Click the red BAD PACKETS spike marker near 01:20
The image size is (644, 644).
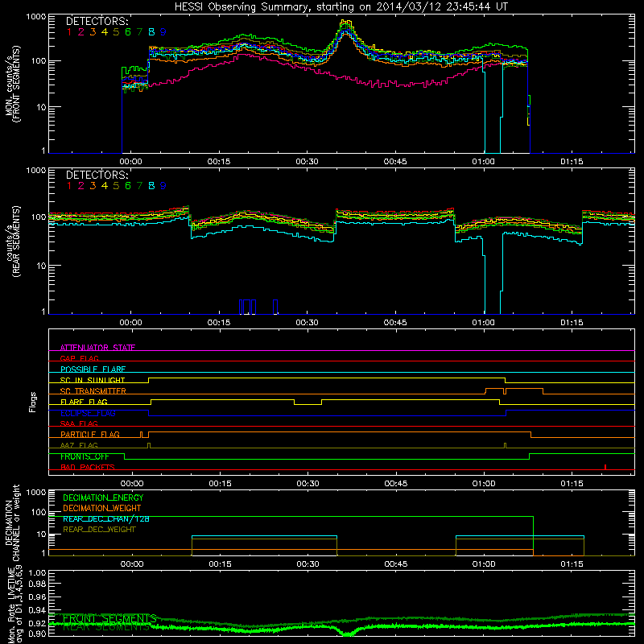point(605,467)
